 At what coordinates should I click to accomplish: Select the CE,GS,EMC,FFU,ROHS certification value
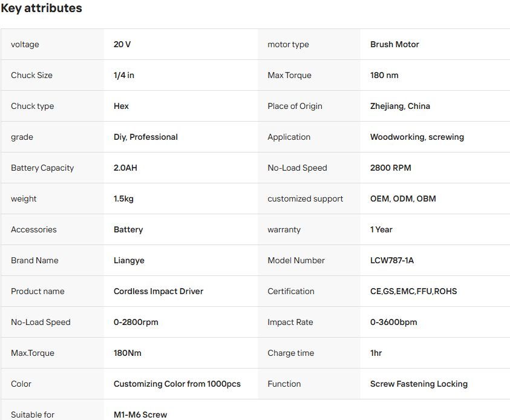pos(413,291)
